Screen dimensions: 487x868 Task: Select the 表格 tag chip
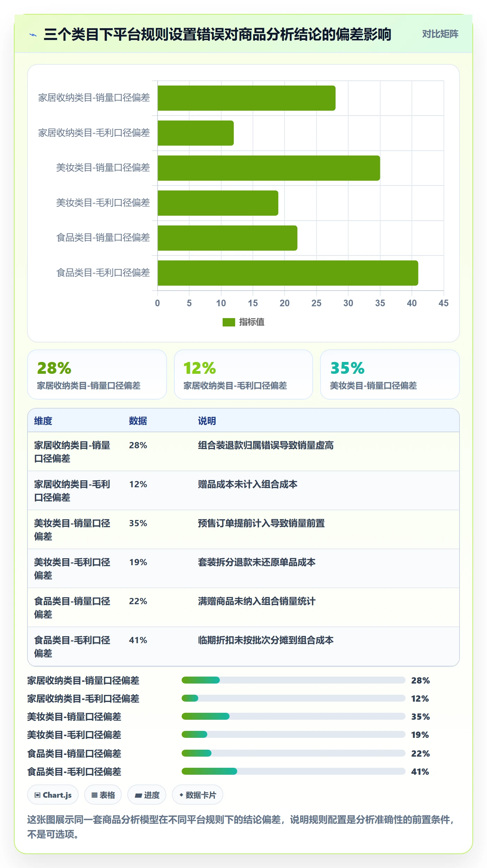(x=103, y=795)
